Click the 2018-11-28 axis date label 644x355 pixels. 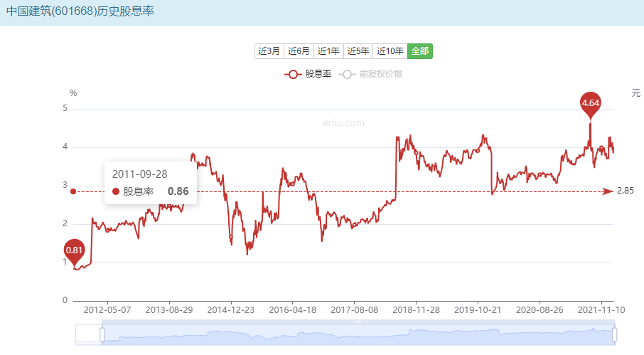tap(416, 310)
